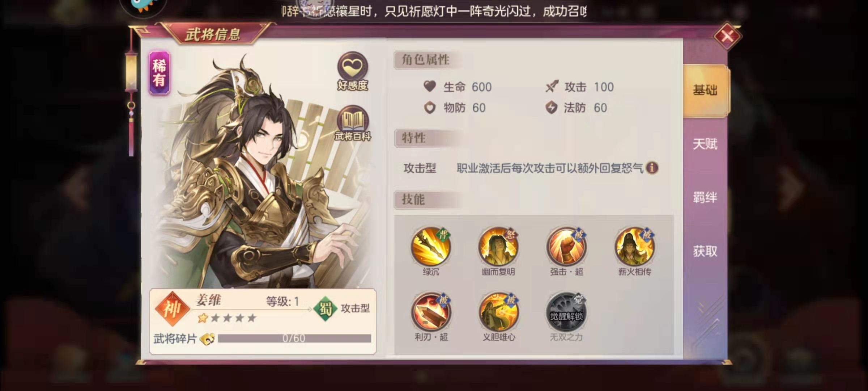Tap the 武将碎片 fragment icon
Image resolution: width=868 pixels, height=391 pixels.
coord(207,339)
